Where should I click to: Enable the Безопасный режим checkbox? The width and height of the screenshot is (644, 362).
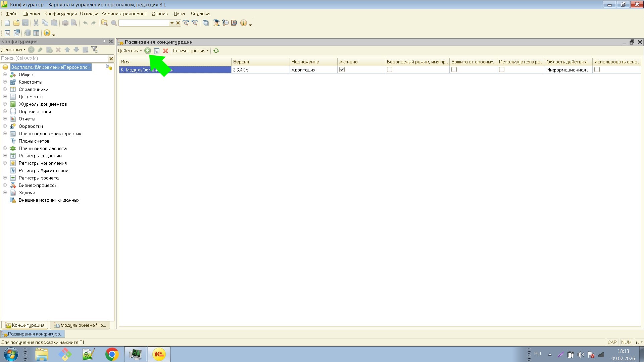click(389, 70)
